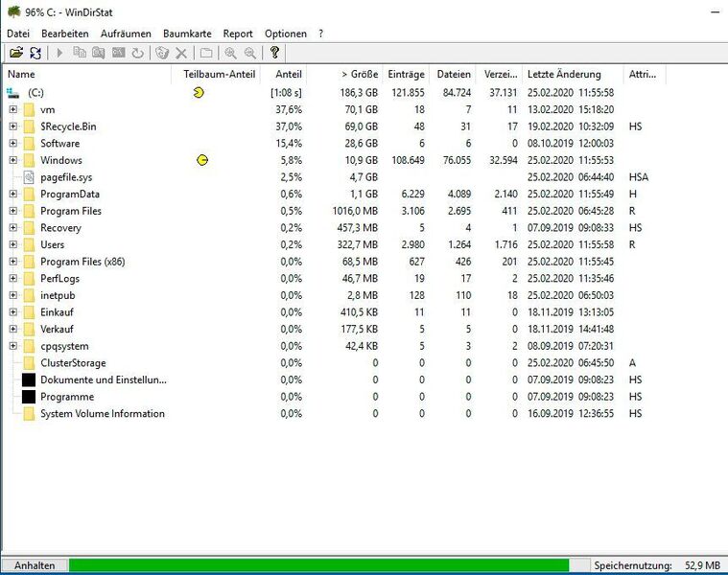Click the 69,0 GB size value

click(x=362, y=126)
